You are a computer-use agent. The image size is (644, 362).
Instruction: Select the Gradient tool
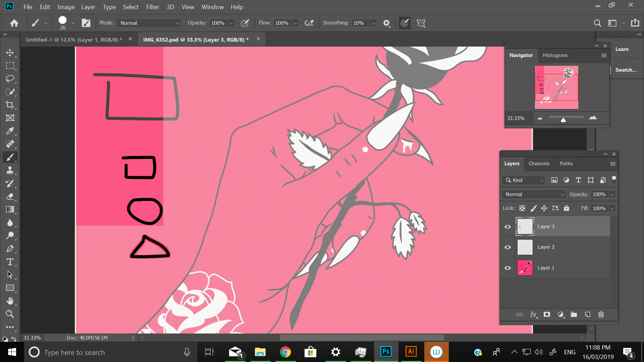click(10, 209)
